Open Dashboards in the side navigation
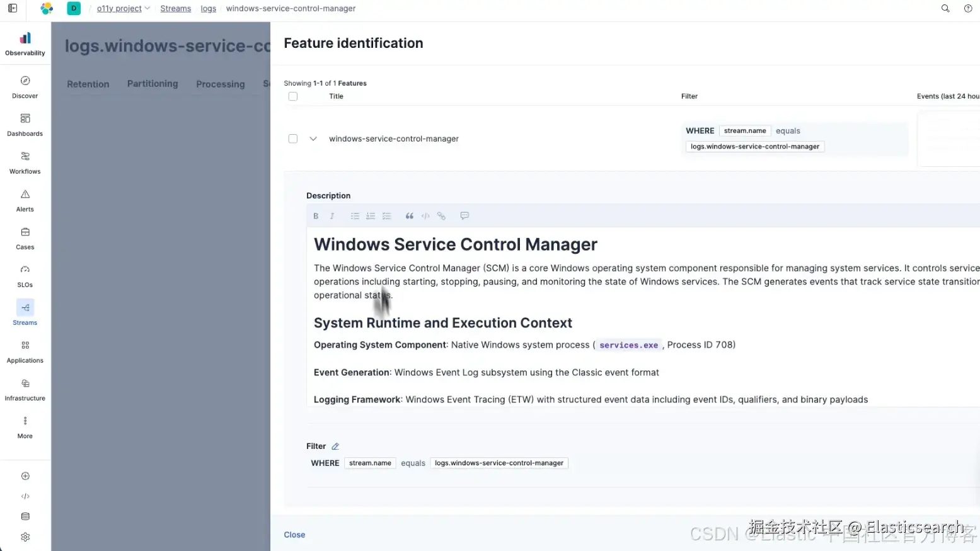Viewport: 980px width, 551px height. tap(25, 125)
